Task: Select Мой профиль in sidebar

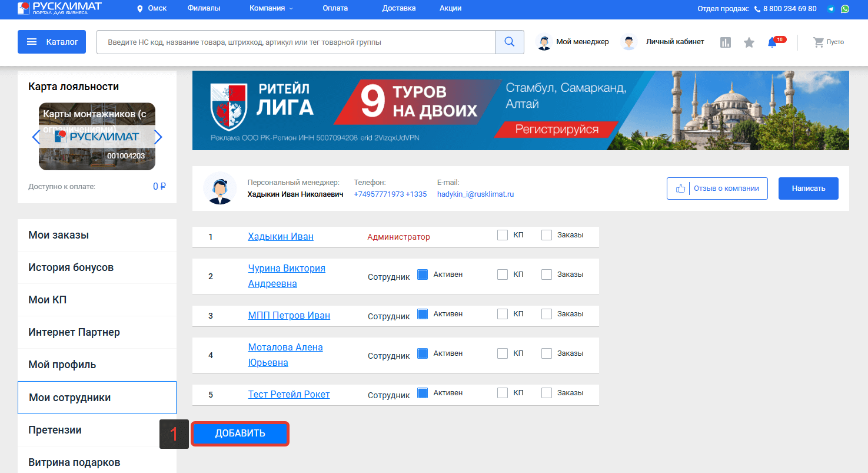Action: tap(97, 365)
